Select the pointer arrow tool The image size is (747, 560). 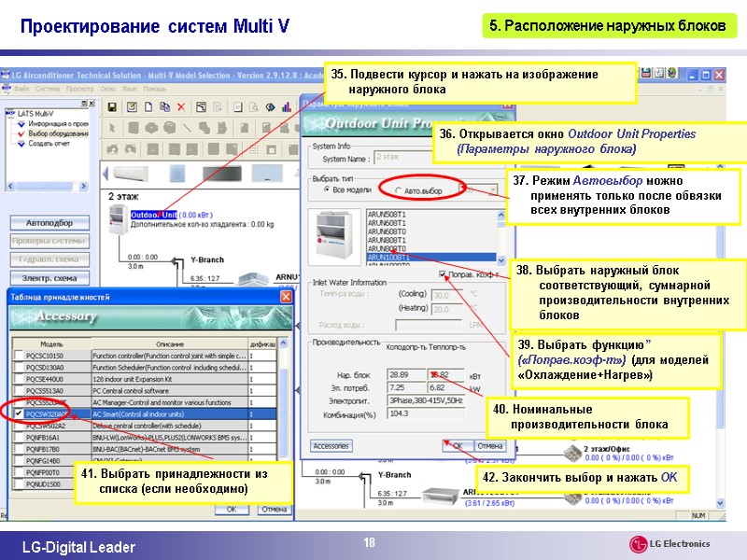coord(112,128)
